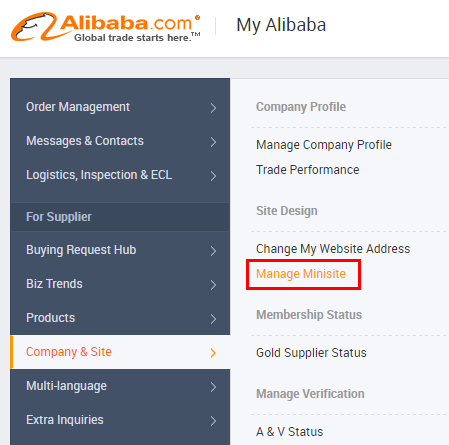This screenshot has width=449, height=445.
Task: Open highlighted Manage Minisite link
Action: [x=301, y=274]
